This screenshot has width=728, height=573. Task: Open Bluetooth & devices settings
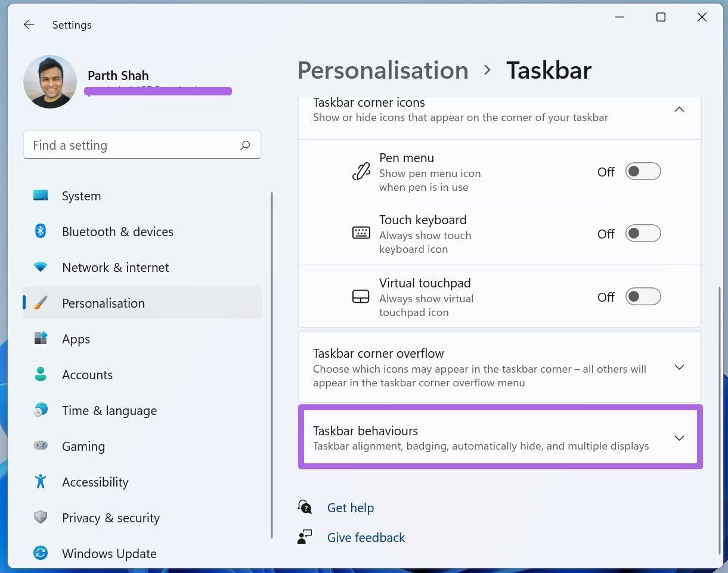(x=142, y=231)
